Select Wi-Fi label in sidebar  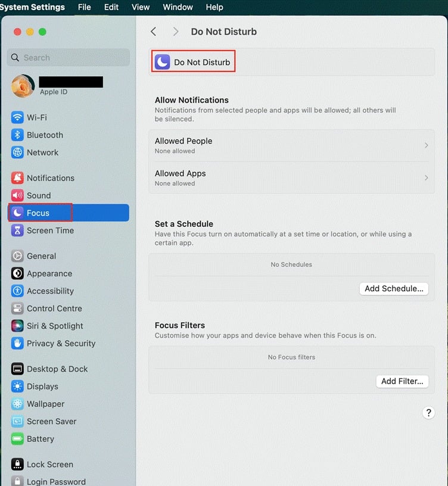[x=37, y=117]
